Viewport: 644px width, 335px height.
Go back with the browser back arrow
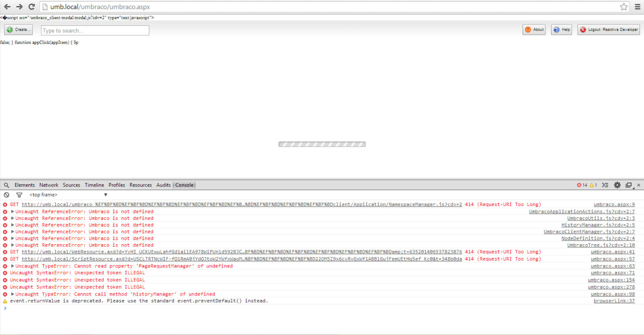pos(7,7)
